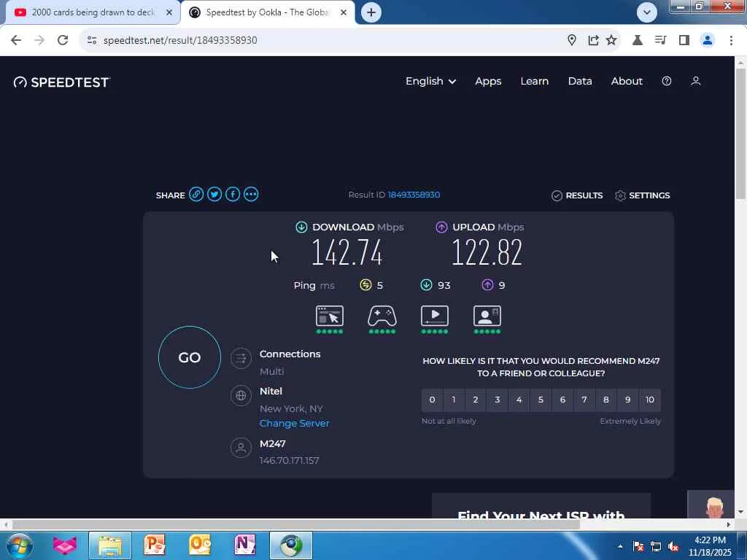Bookmark this page with the star icon
The image size is (747, 560).
611,40
